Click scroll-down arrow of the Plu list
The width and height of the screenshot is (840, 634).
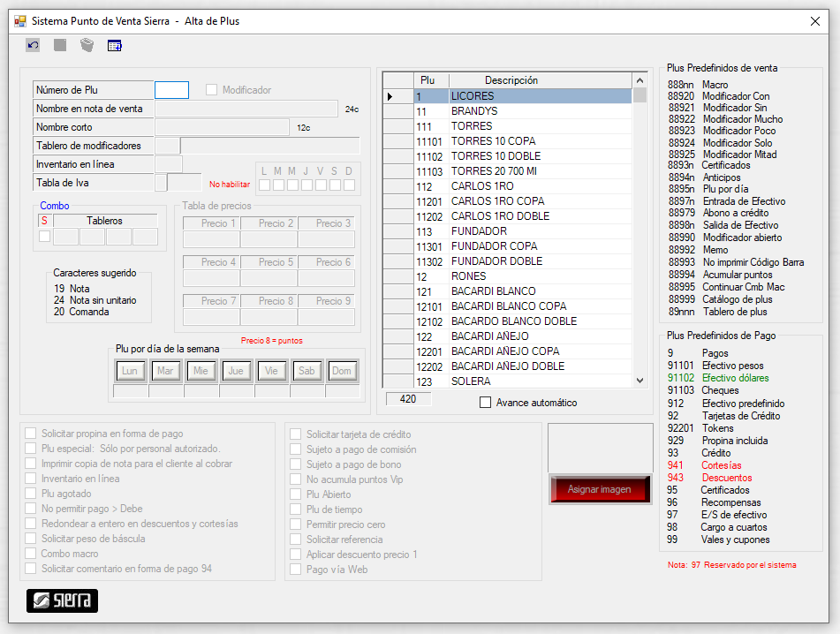click(640, 381)
